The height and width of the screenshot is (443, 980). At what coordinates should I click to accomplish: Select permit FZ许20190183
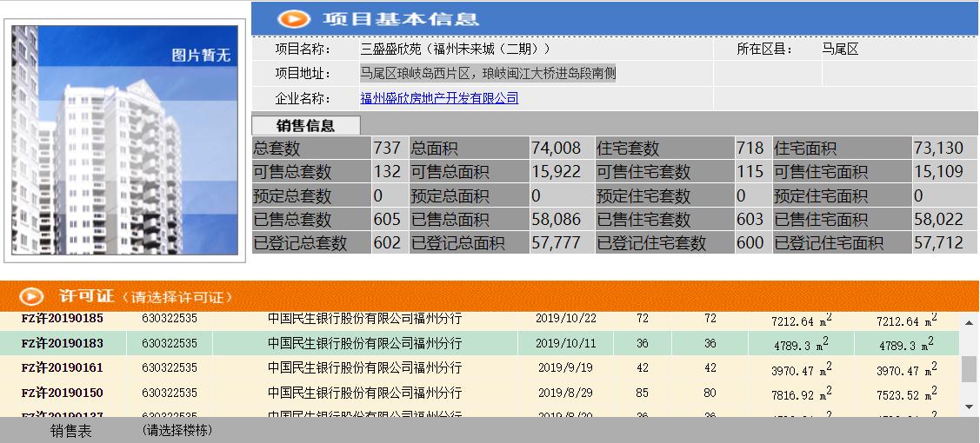click(x=62, y=343)
